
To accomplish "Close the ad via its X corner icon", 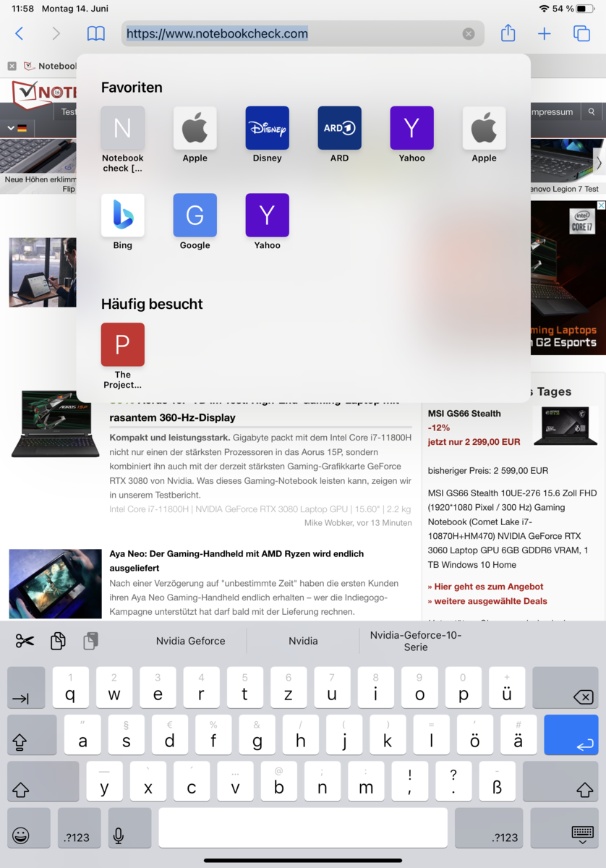I will (600, 205).
